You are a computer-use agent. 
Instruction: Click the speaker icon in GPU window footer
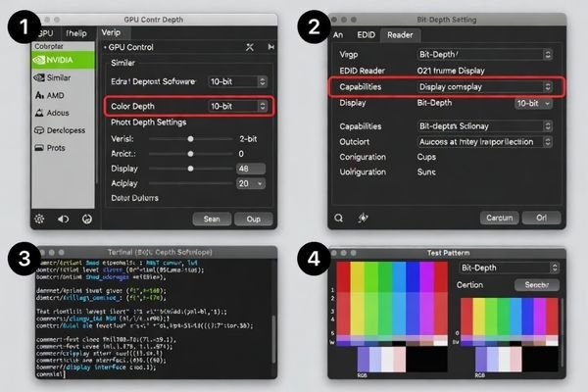pyautogui.click(x=63, y=219)
